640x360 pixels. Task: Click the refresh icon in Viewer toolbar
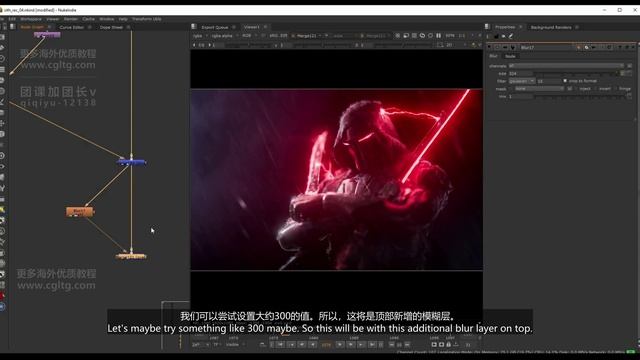[422, 36]
